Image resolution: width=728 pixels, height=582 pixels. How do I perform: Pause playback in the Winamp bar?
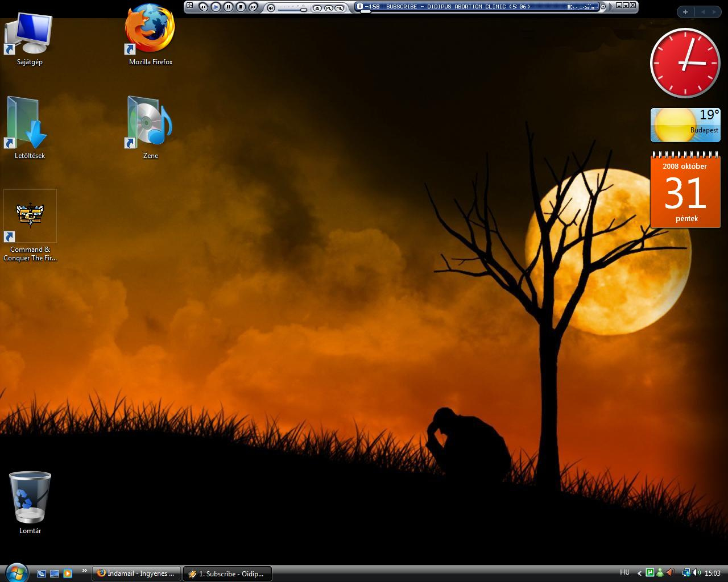click(x=228, y=7)
